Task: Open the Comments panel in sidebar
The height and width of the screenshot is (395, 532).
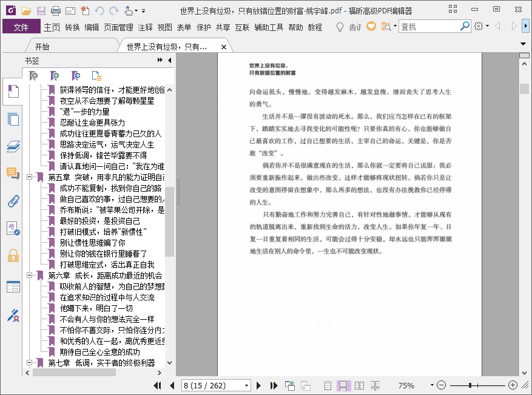Action: [x=13, y=174]
